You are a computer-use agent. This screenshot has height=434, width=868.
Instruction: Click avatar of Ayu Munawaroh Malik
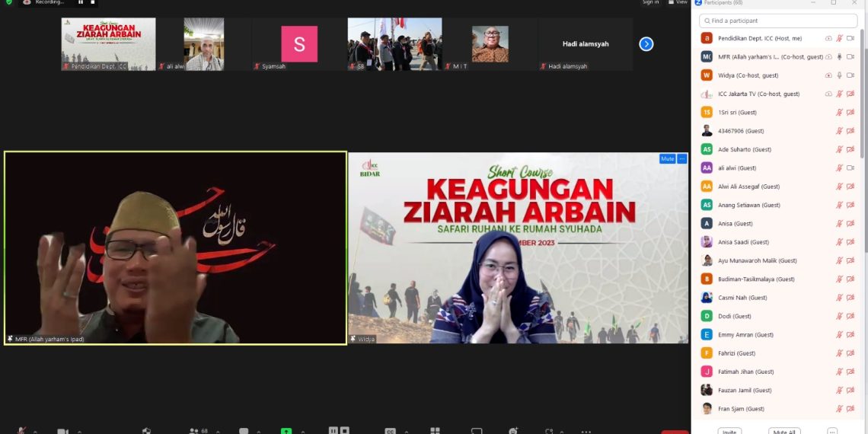coord(707,260)
